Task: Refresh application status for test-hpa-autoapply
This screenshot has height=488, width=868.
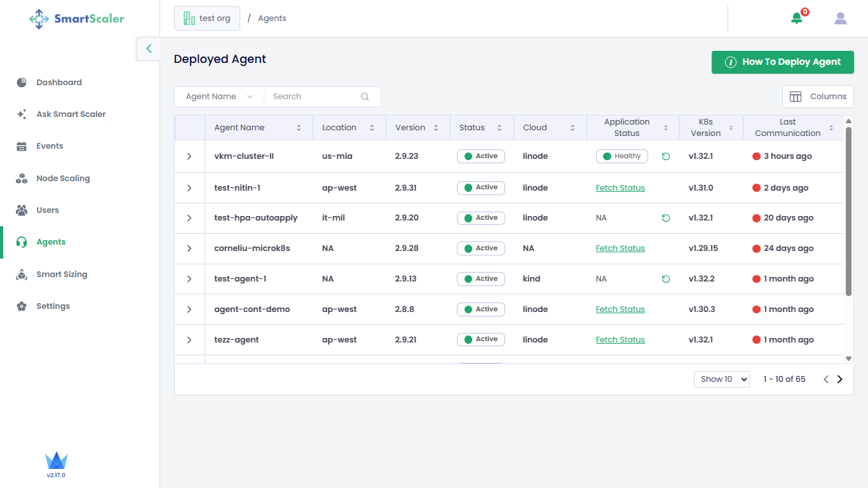Action: point(666,218)
